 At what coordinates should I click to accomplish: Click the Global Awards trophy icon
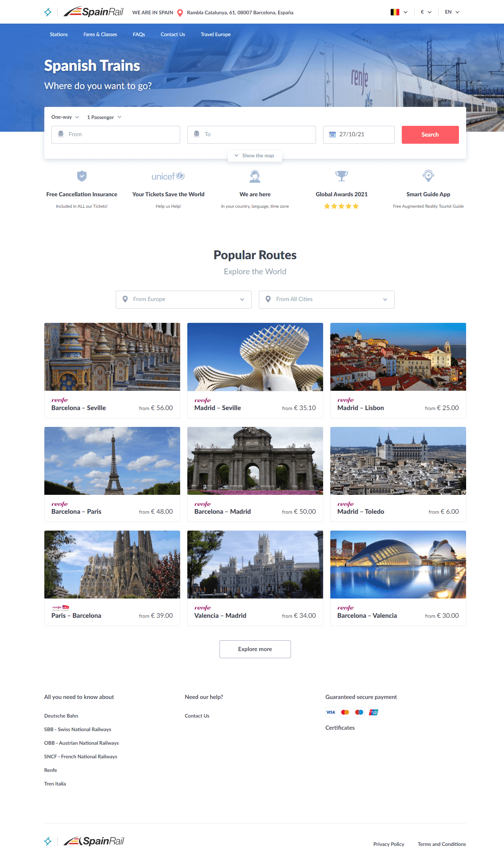pyautogui.click(x=341, y=176)
